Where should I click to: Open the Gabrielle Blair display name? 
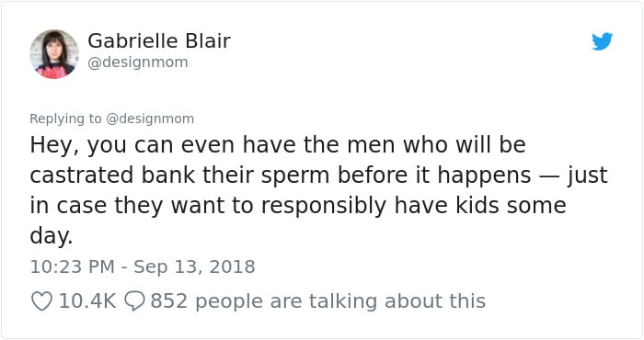pos(159,40)
